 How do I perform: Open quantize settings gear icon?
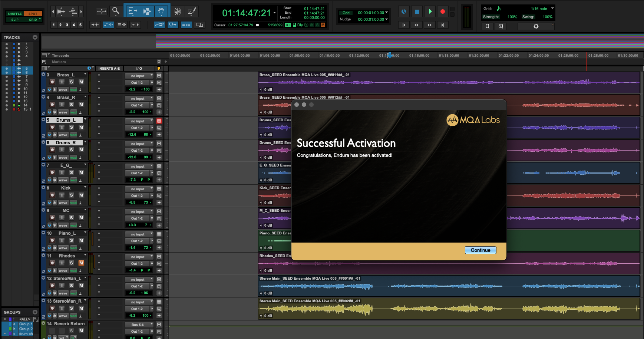click(x=536, y=26)
